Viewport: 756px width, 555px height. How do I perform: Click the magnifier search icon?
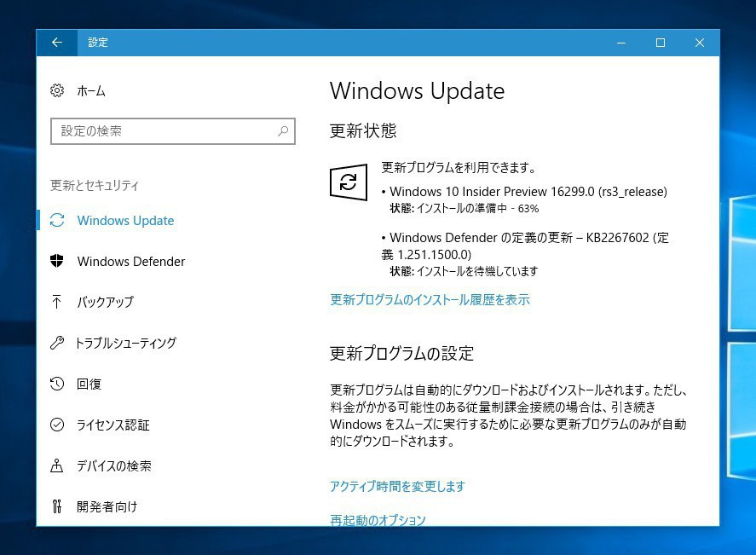coord(283,130)
